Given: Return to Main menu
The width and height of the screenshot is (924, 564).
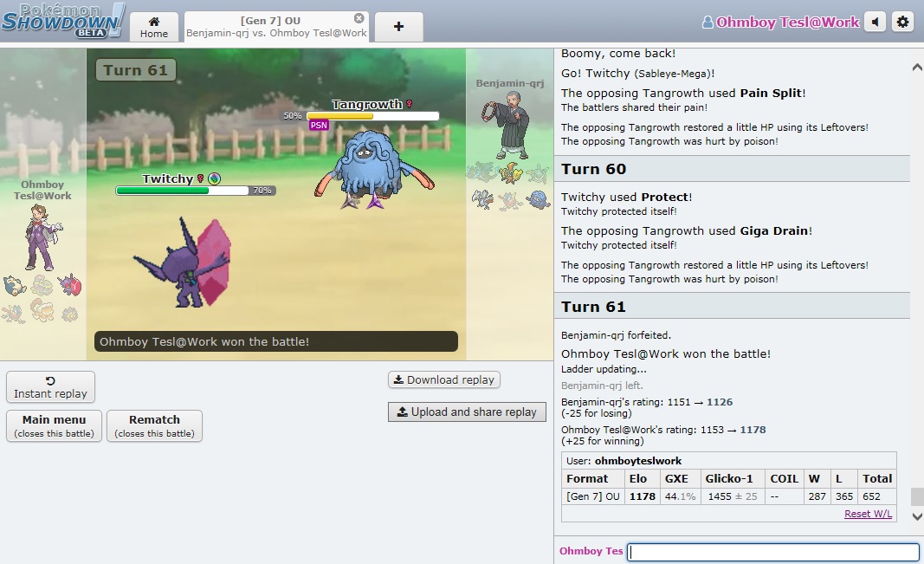Looking at the screenshot, I should click(55, 425).
